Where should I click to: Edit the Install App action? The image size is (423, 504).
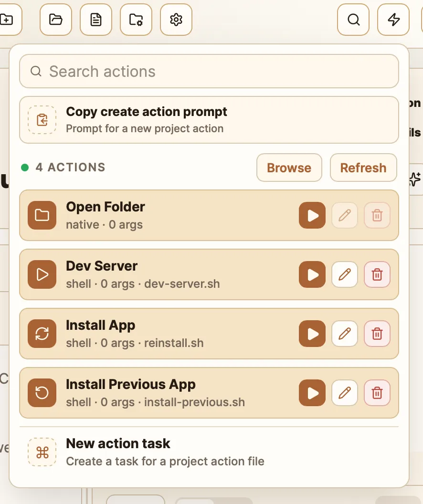pyautogui.click(x=345, y=334)
